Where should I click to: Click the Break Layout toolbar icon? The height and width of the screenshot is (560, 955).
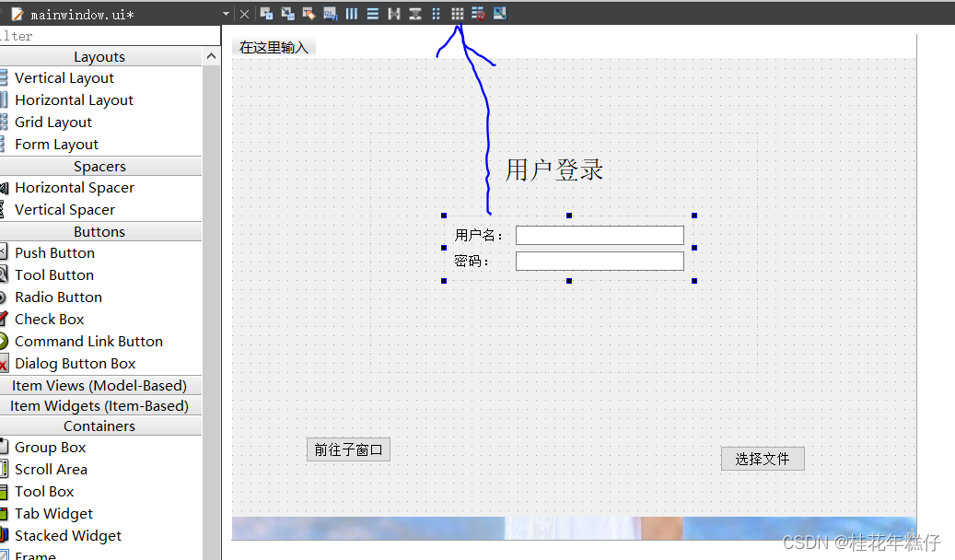(x=480, y=13)
